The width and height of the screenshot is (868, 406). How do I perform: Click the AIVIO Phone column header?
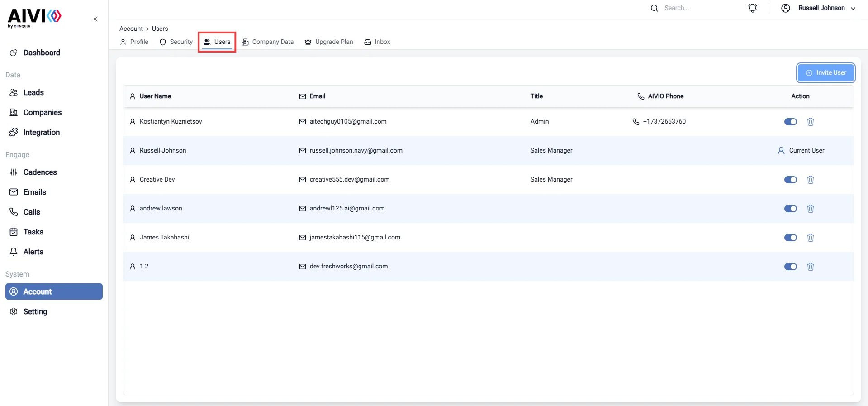click(x=665, y=96)
